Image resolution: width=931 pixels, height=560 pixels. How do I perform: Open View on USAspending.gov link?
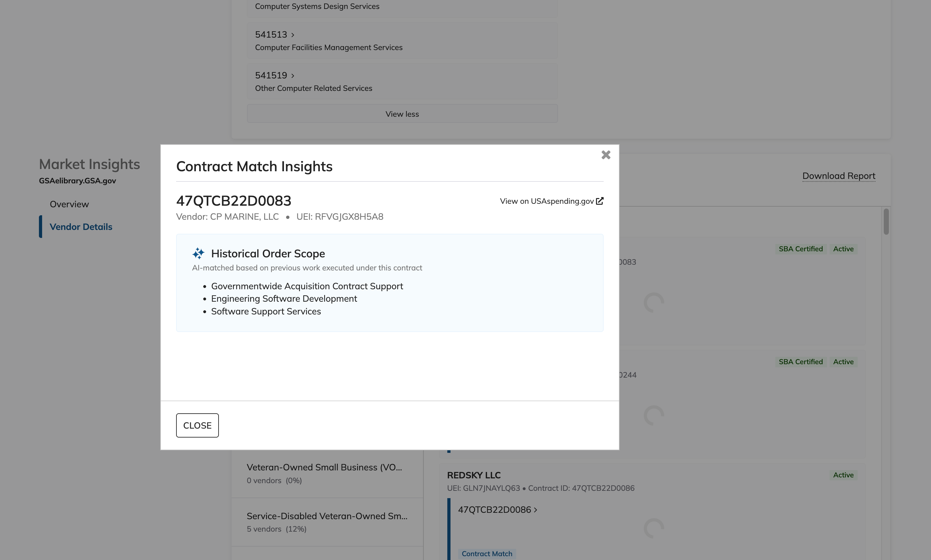click(551, 201)
